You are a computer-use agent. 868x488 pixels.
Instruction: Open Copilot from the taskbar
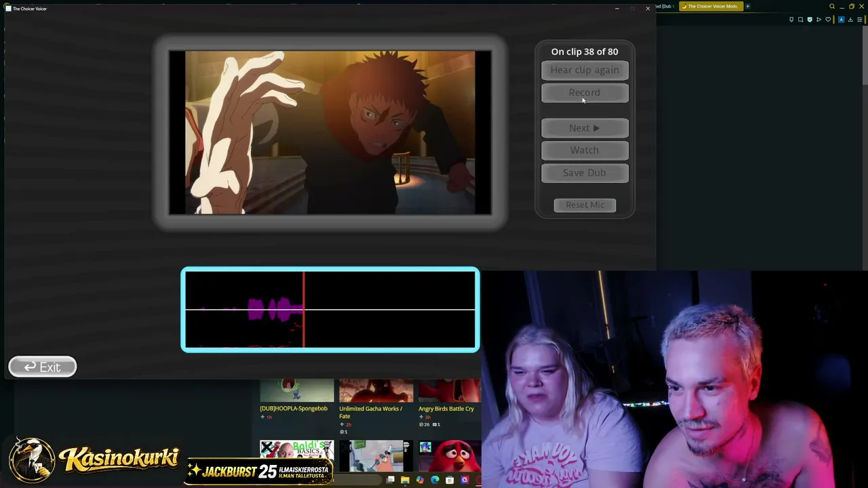(x=420, y=480)
